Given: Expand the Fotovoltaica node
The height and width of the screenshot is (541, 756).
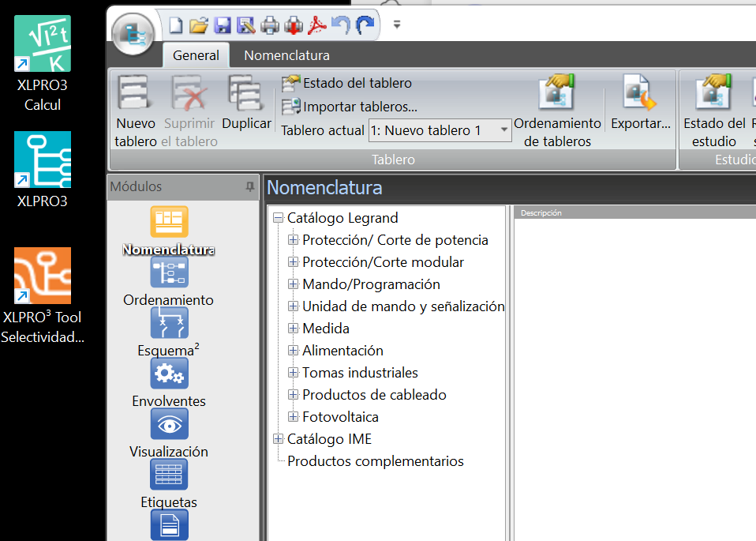Looking at the screenshot, I should click(x=293, y=416).
